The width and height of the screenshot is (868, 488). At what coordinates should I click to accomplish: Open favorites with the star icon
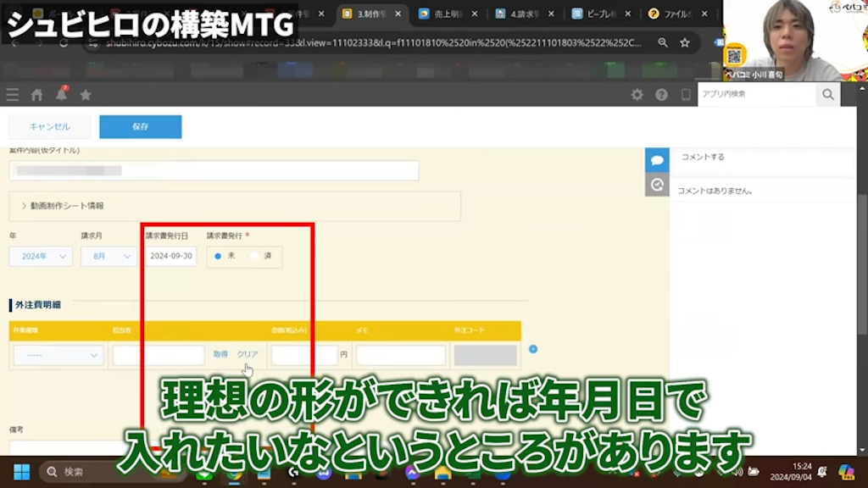[x=85, y=95]
